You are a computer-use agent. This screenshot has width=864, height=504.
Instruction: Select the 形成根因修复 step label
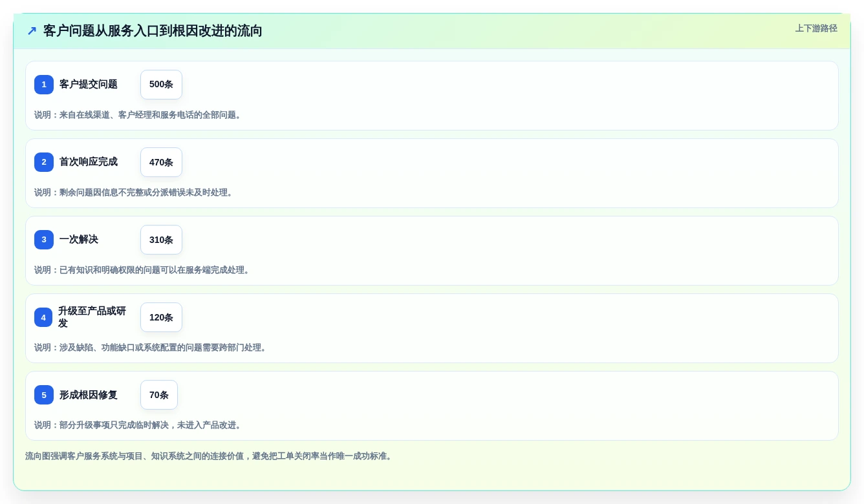[x=89, y=395]
